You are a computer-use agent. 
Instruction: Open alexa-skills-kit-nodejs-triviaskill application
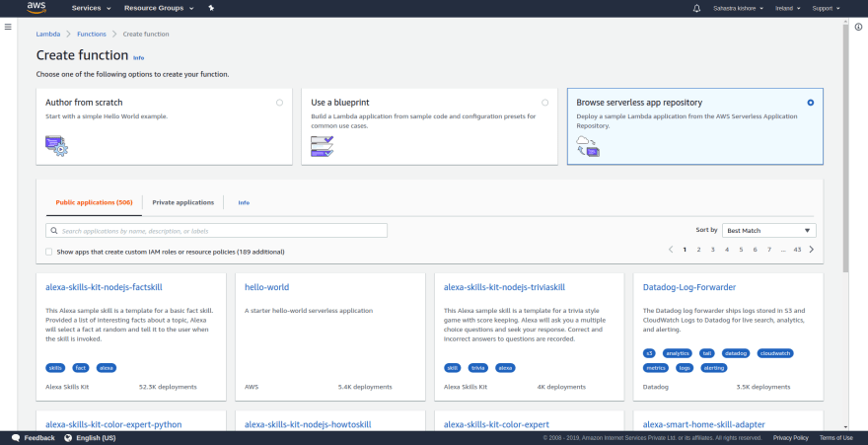coord(504,287)
